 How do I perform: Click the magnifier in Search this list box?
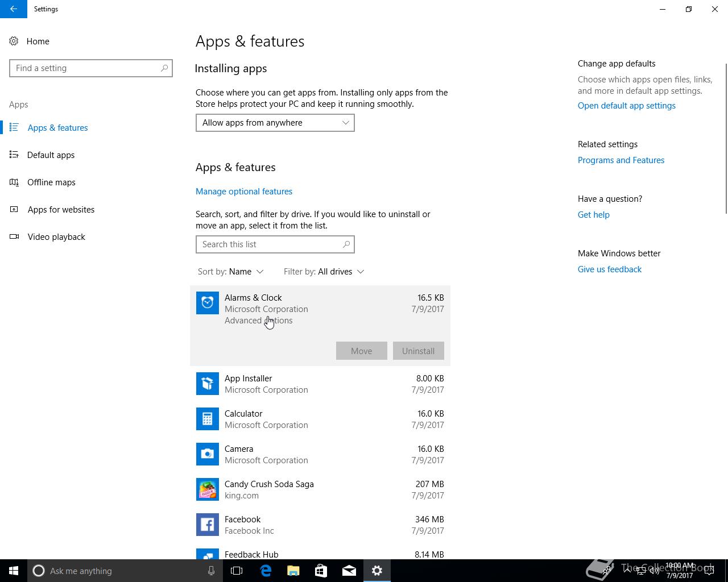tap(346, 244)
